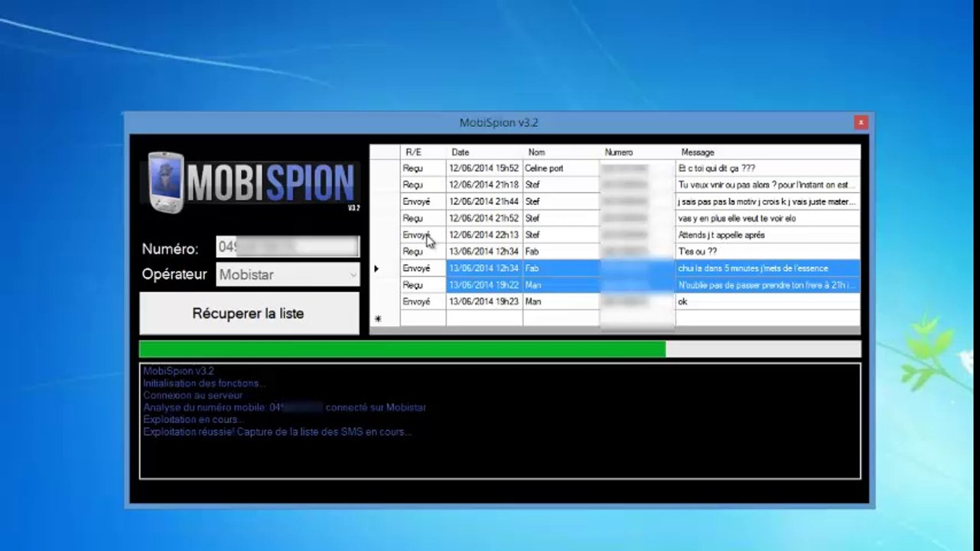The width and height of the screenshot is (980, 551).
Task: Select the Stef name in the 22h13 row
Action: coord(561,235)
